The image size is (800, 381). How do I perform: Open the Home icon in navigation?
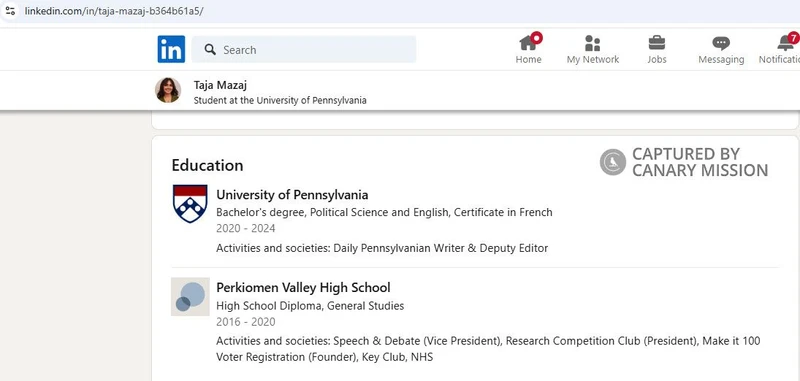point(528,42)
